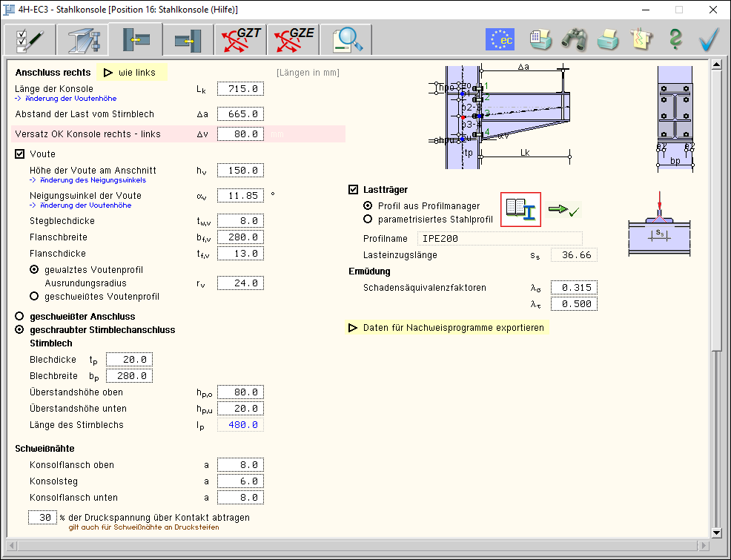Screen dimensions: 731x560
Task: Select geschweißter Anschluss radio option
Action: click(20, 317)
